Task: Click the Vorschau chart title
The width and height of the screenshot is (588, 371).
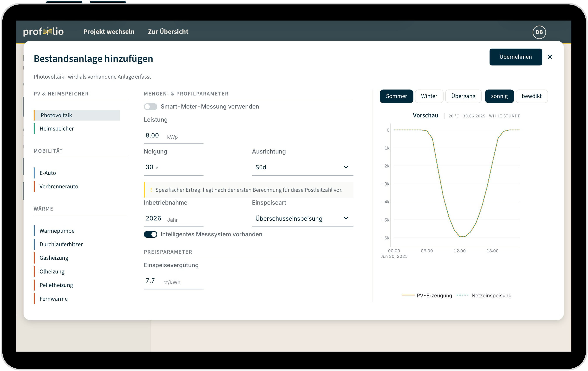Action: coord(425,115)
